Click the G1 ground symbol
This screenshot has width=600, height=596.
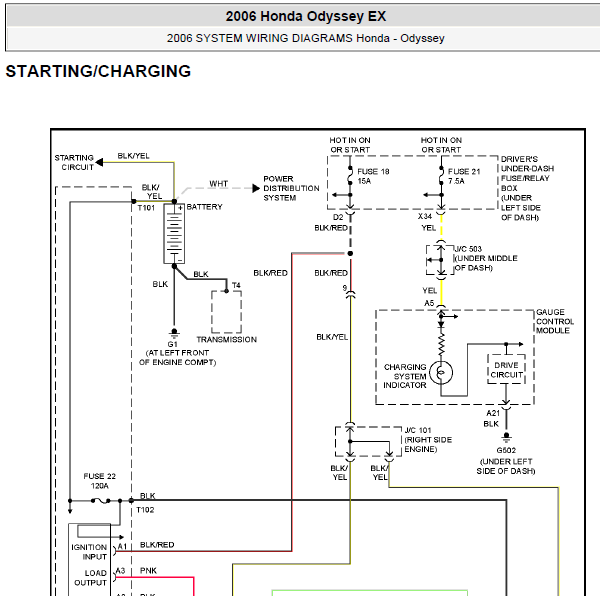point(174,333)
